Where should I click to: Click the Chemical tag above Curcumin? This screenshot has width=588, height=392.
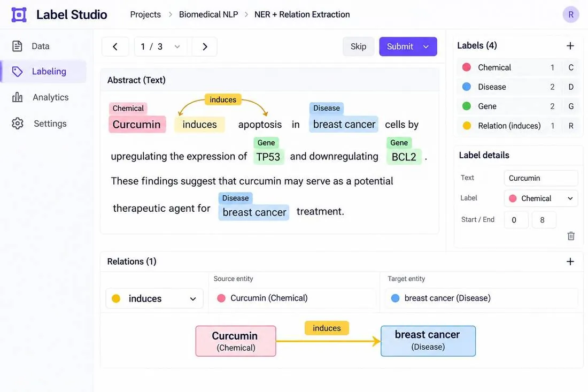coord(128,109)
